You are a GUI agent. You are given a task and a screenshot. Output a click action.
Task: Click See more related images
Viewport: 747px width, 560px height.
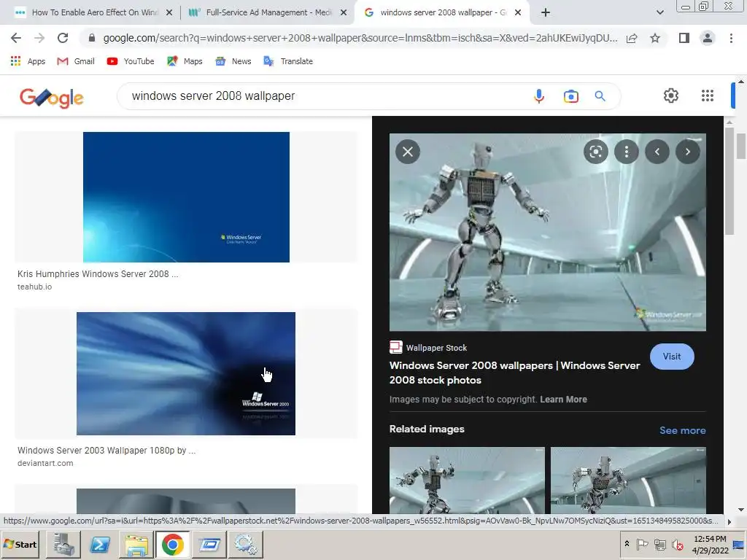click(682, 430)
